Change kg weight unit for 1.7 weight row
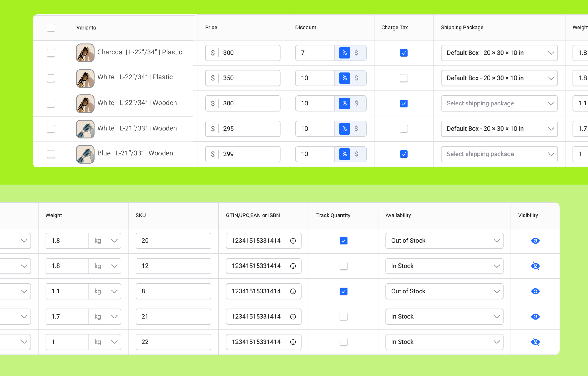The image size is (588, 376). point(105,317)
